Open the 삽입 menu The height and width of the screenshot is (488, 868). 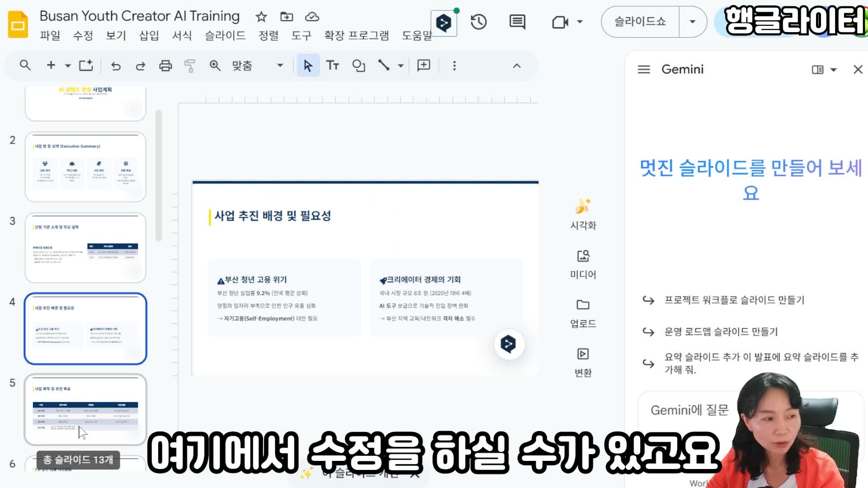pyautogui.click(x=149, y=36)
